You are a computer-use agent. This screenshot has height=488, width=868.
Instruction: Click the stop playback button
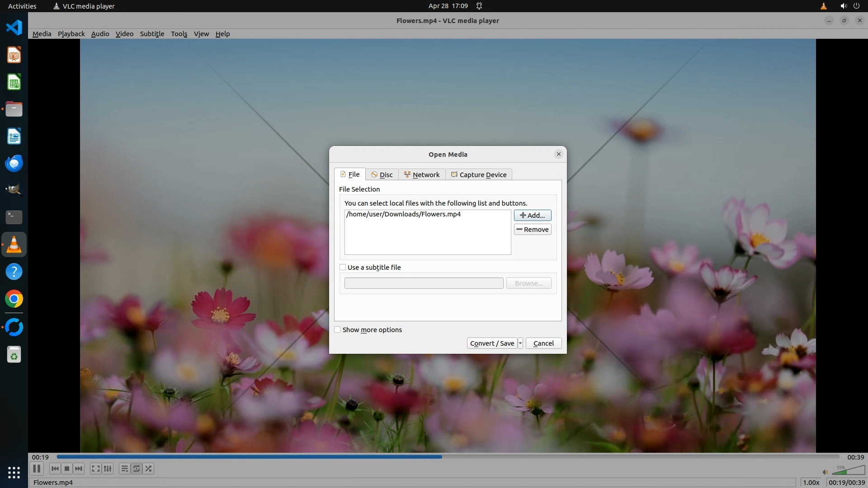pyautogui.click(x=67, y=469)
